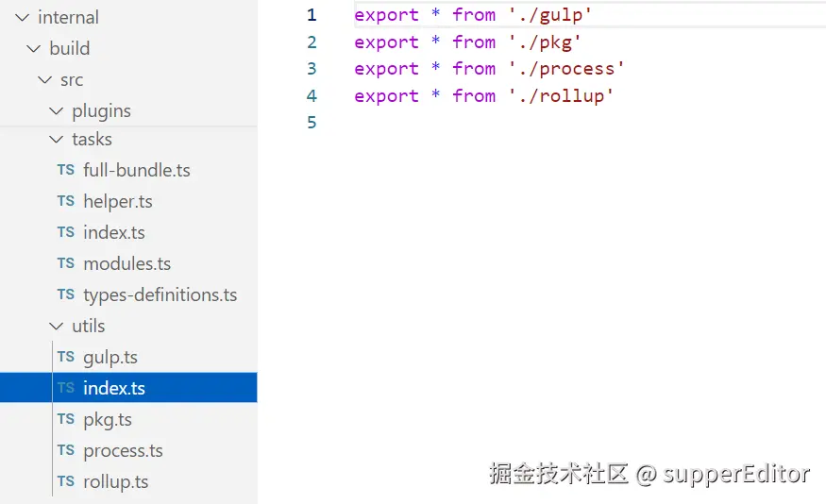Click the TS icon beside modules.ts

(x=65, y=263)
